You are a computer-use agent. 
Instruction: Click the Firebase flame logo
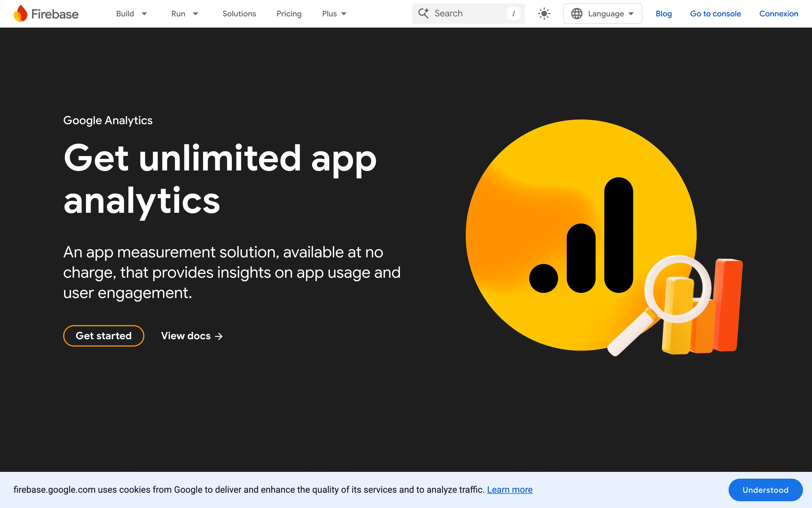tap(21, 14)
